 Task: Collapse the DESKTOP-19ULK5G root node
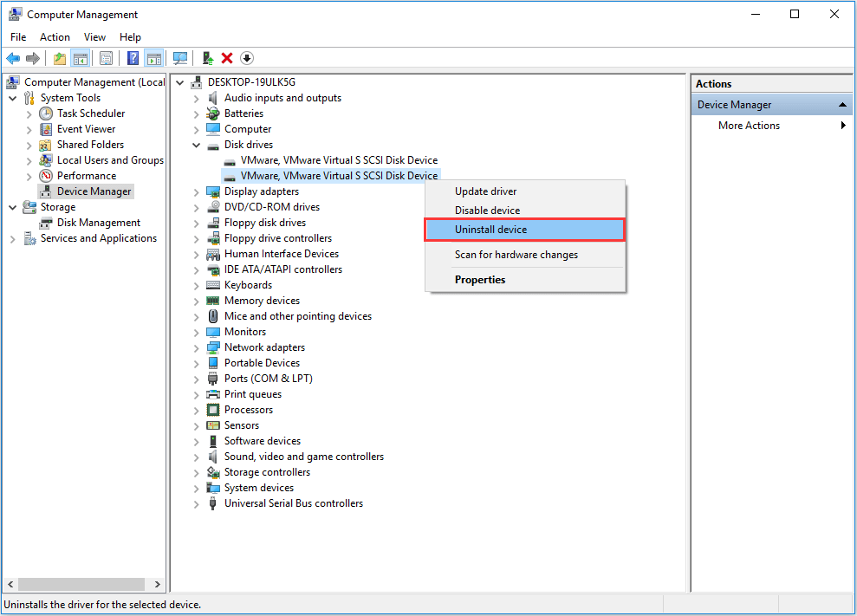coord(180,82)
